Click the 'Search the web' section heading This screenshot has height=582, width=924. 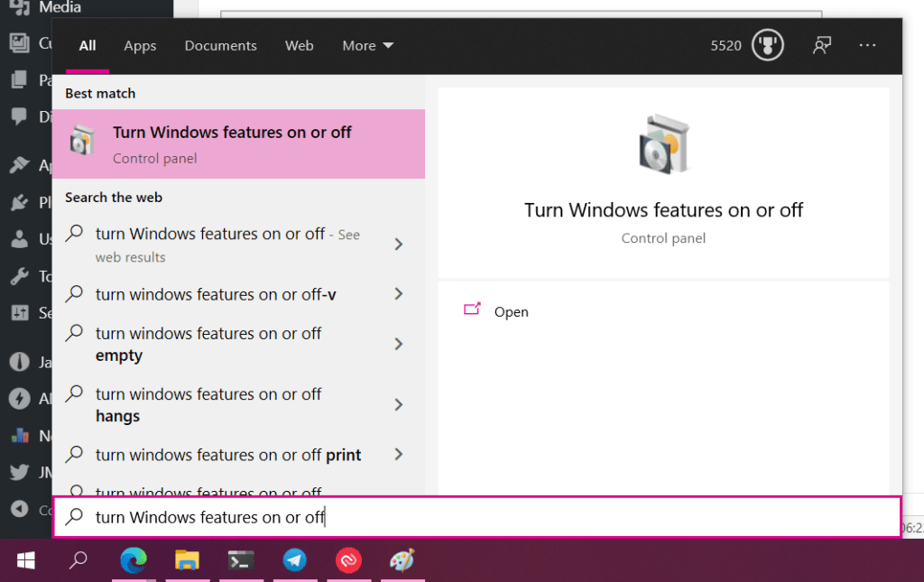coord(114,198)
